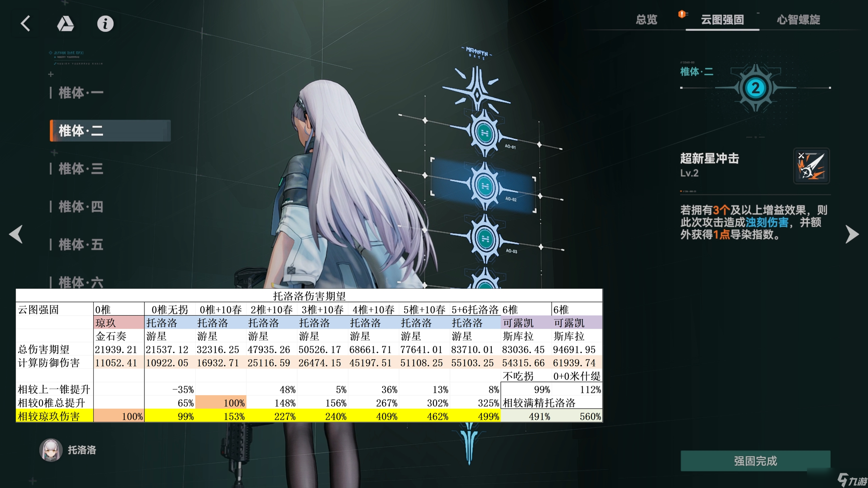Click the 强固完成 button
The width and height of the screenshot is (868, 488).
click(x=755, y=461)
